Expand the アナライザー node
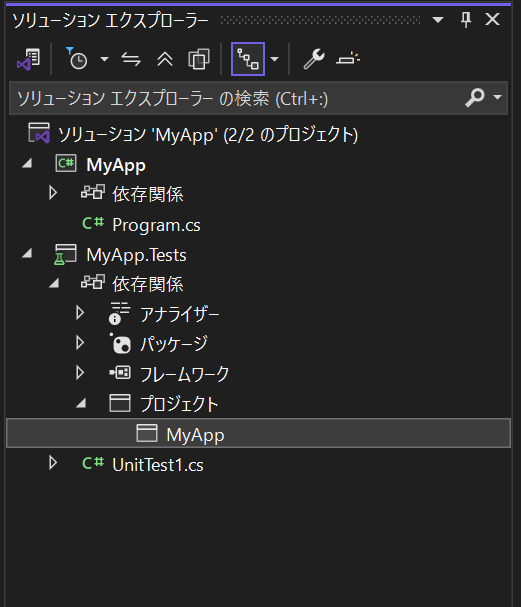The height and width of the screenshot is (607, 521). click(80, 313)
